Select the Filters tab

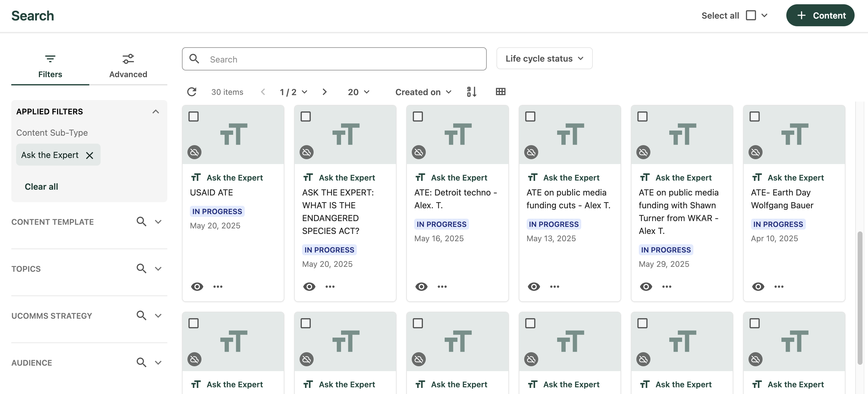50,66
